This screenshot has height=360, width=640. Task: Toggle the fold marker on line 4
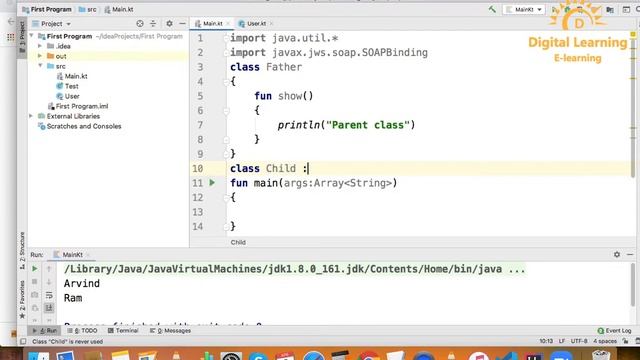pos(226,82)
